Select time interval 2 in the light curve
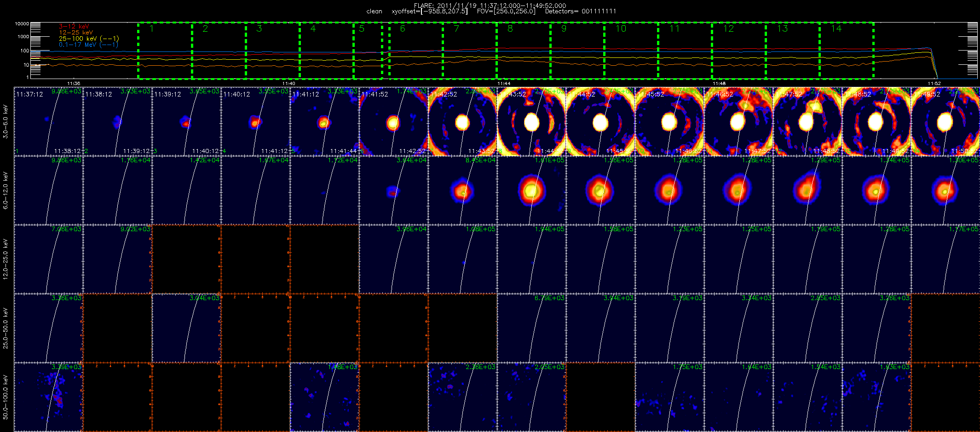Viewport: 980px width, 432px height. point(219,50)
